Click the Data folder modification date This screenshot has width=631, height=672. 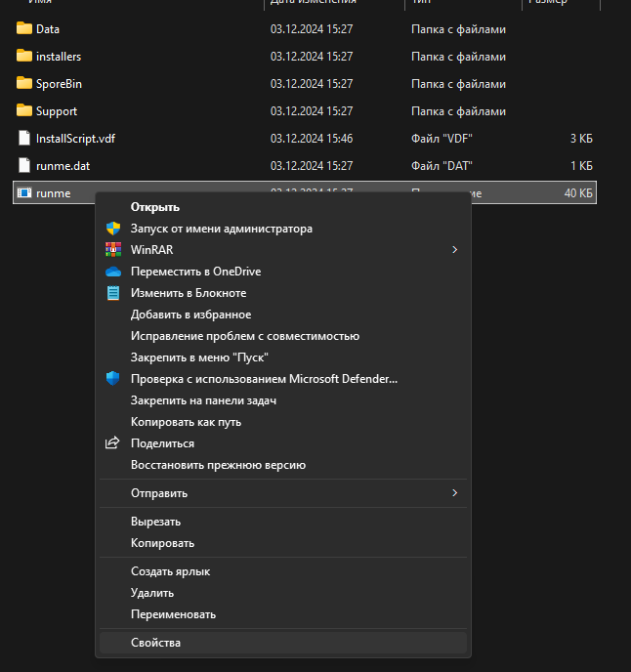[312, 29]
